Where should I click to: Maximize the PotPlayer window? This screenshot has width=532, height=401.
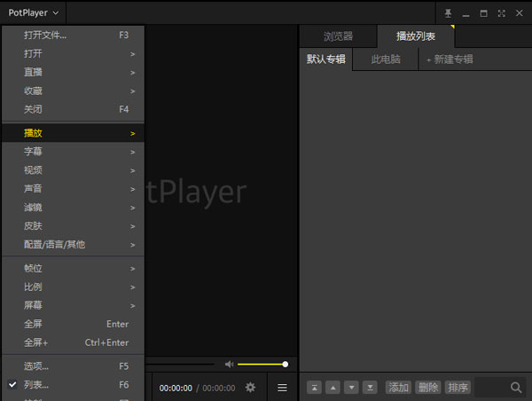point(483,13)
